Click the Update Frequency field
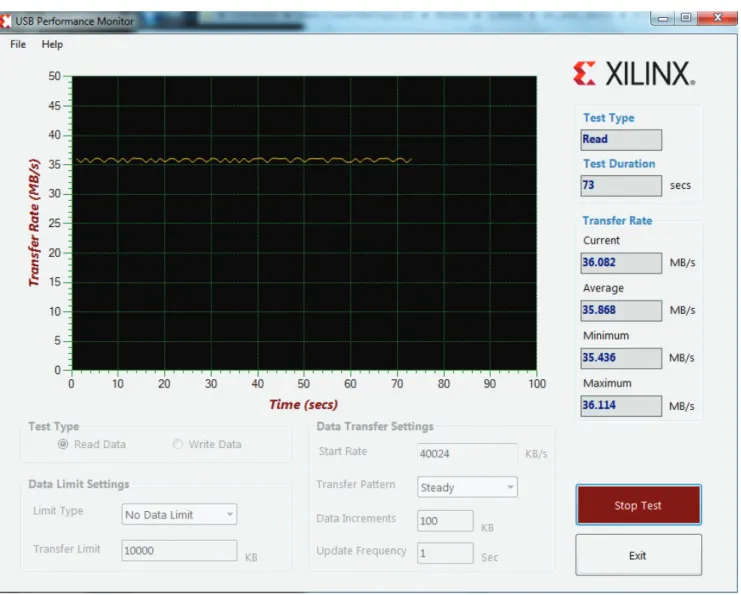Image resolution: width=741 pixels, height=595 pixels. click(445, 553)
